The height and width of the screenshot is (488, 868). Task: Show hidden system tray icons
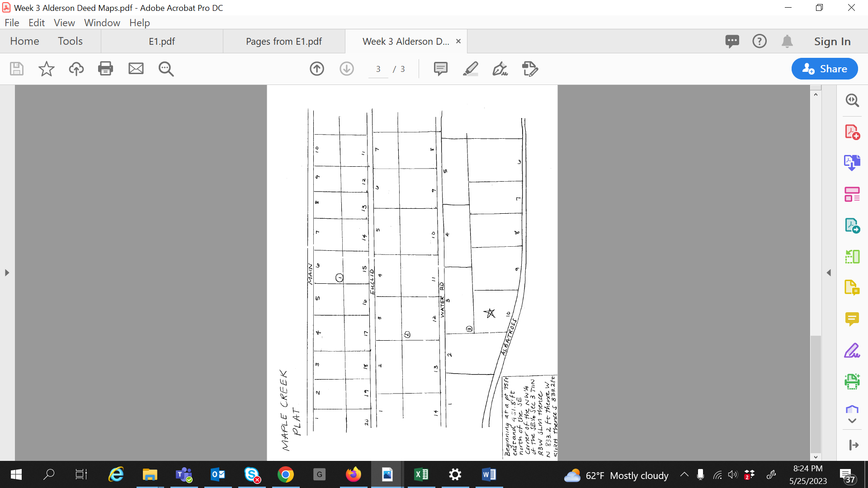coord(684,475)
